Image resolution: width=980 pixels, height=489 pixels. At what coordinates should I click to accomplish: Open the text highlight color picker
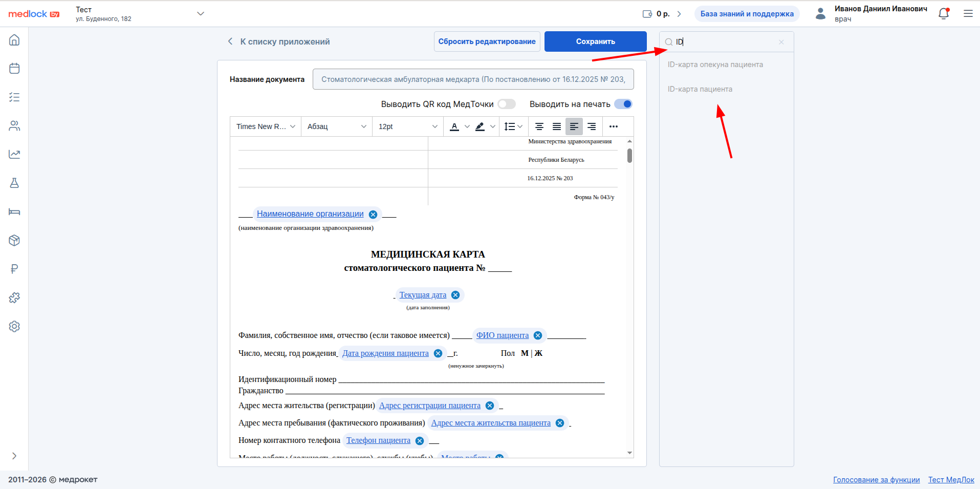point(480,126)
